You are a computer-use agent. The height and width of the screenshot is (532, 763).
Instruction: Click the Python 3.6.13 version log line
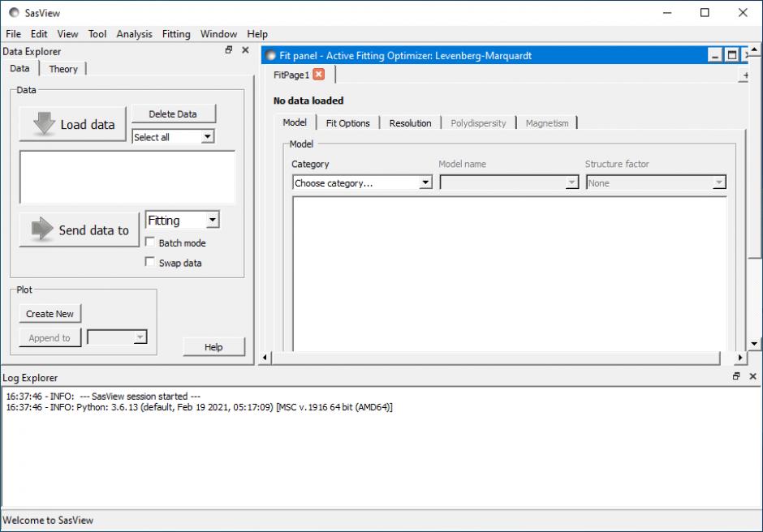(x=200, y=407)
